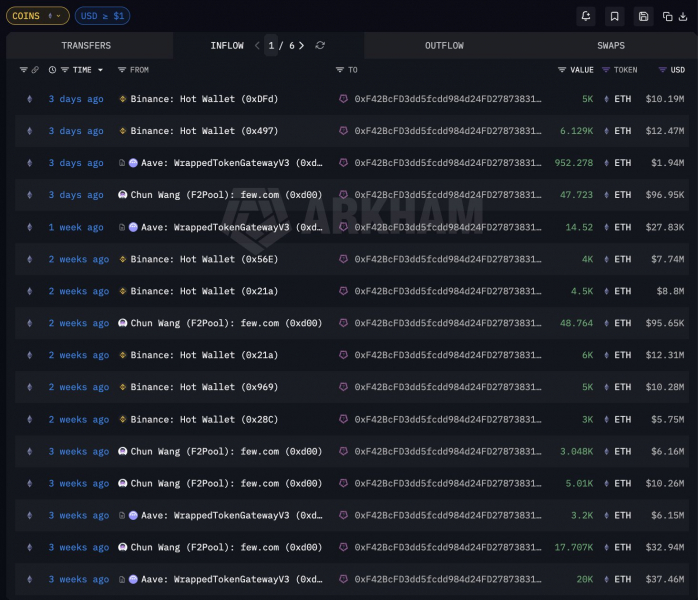Click the bookmark icon in top bar
Screen dimensions: 698x600
[614, 16]
